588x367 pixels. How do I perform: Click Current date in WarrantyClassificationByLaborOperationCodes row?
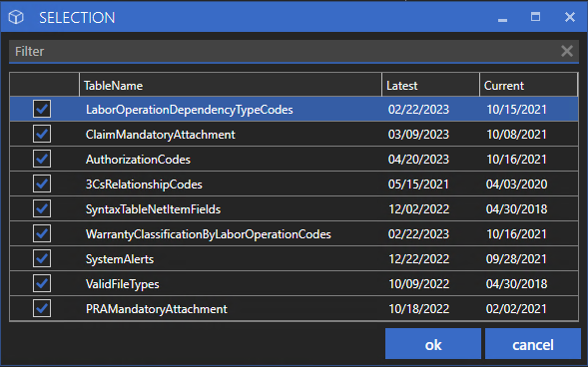[517, 234]
